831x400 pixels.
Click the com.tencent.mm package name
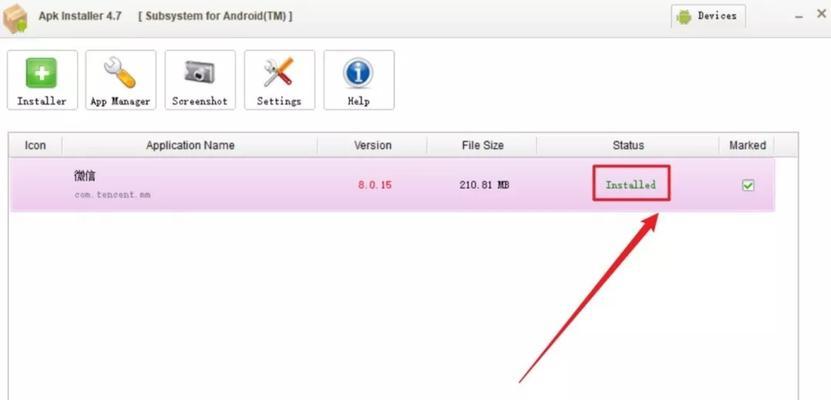[x=112, y=195]
